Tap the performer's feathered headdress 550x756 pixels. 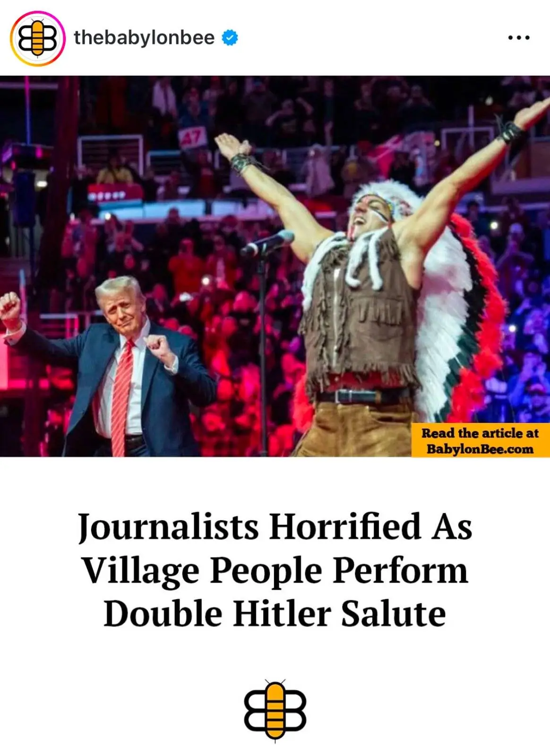pos(388,201)
